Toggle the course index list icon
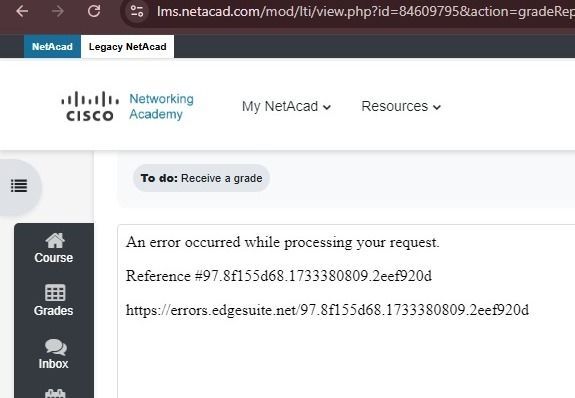 click(19, 186)
